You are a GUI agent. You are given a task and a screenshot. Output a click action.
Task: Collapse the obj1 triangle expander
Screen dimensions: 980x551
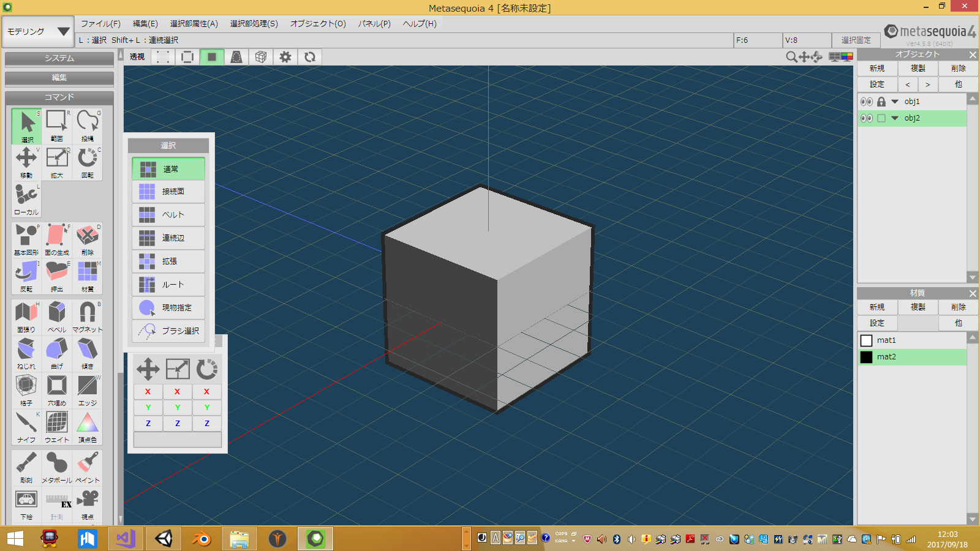(x=895, y=102)
